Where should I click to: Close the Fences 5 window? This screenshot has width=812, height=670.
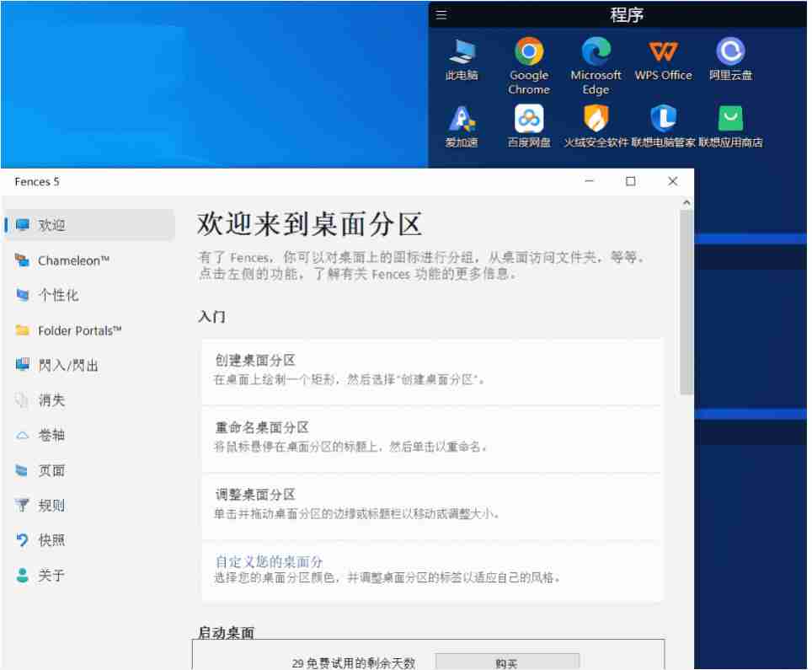click(673, 181)
